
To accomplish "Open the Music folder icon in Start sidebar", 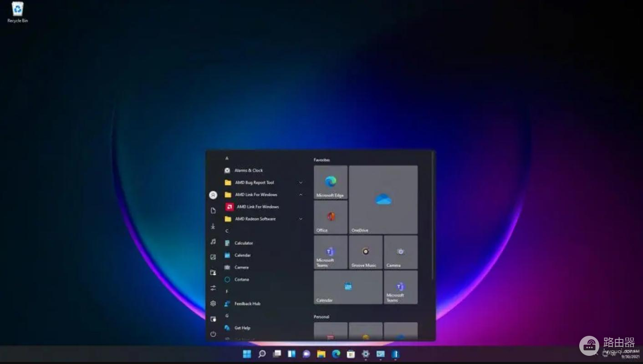I will [x=213, y=242].
